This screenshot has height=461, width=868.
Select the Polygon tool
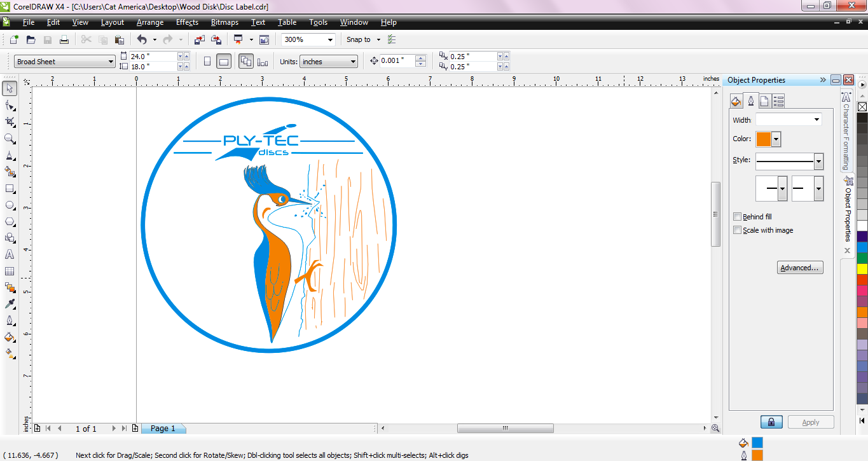[x=10, y=221]
